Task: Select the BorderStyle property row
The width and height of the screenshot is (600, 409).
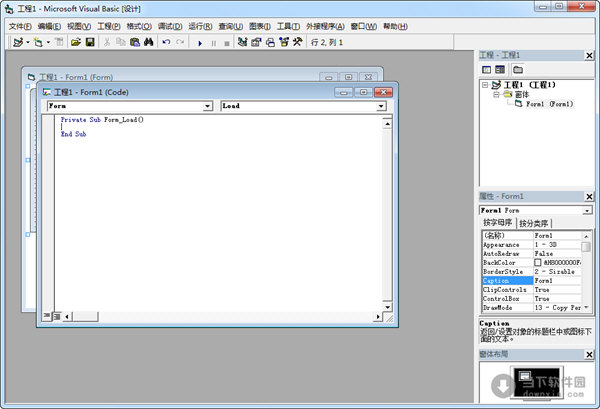Action: click(x=532, y=272)
